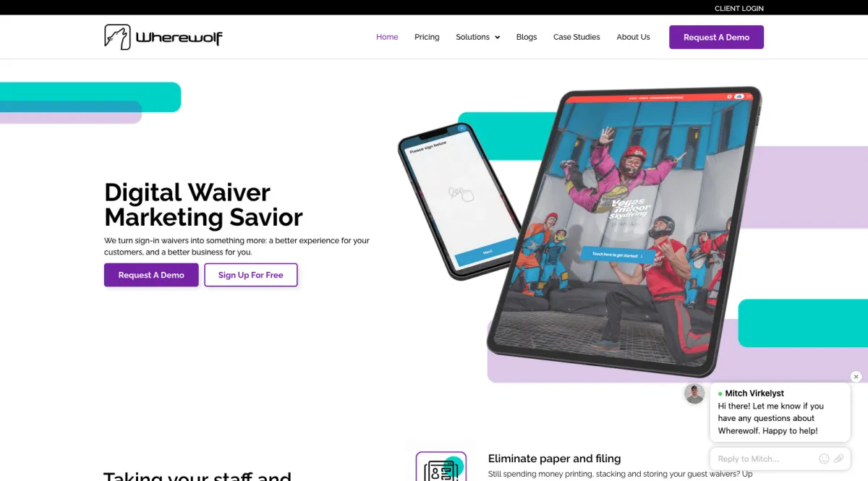Click the CLIENT LOGIN link
This screenshot has height=481, width=868.
[x=739, y=9]
